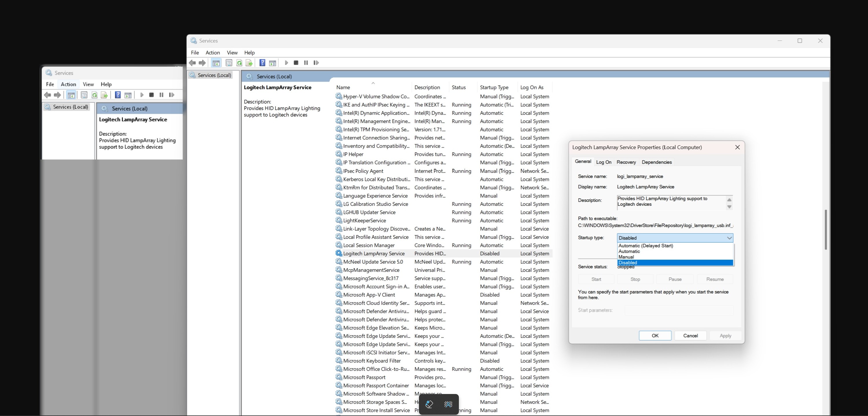Screen dimensions: 868x416
Task: Select the General tab in Properties dialog
Action: click(x=583, y=162)
